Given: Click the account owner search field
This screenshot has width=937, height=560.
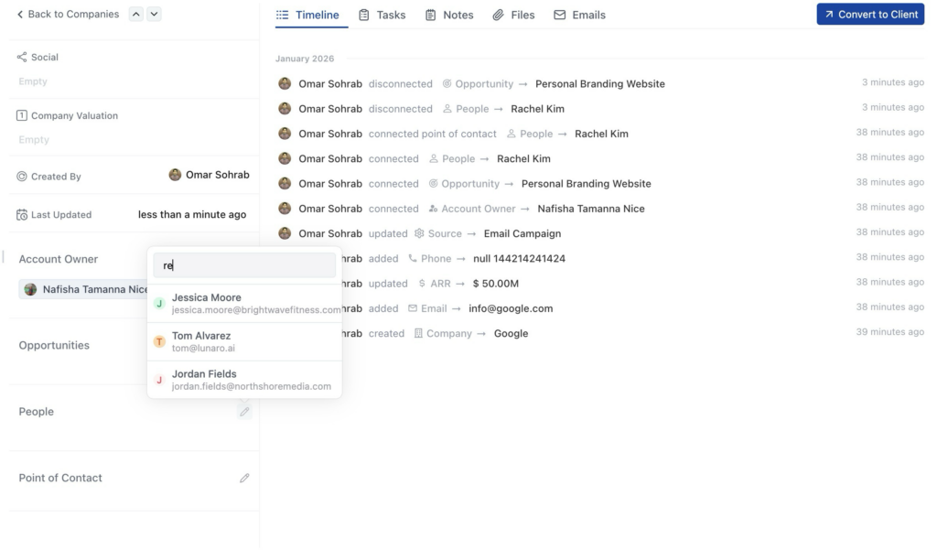Looking at the screenshot, I should click(244, 265).
